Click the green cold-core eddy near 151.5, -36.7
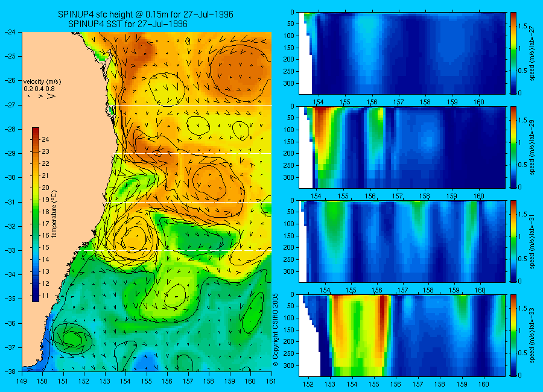 click(x=72, y=338)
